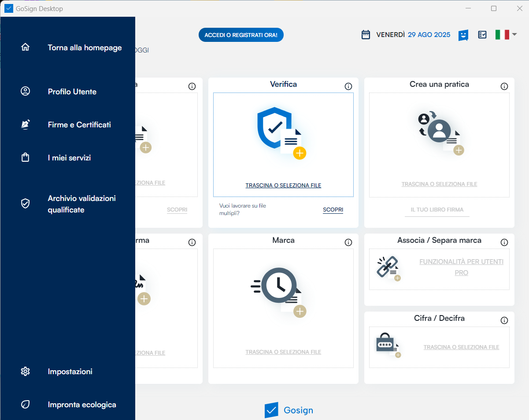Click Trascina o seleziona file in Verifica
The height and width of the screenshot is (420, 529).
point(283,186)
